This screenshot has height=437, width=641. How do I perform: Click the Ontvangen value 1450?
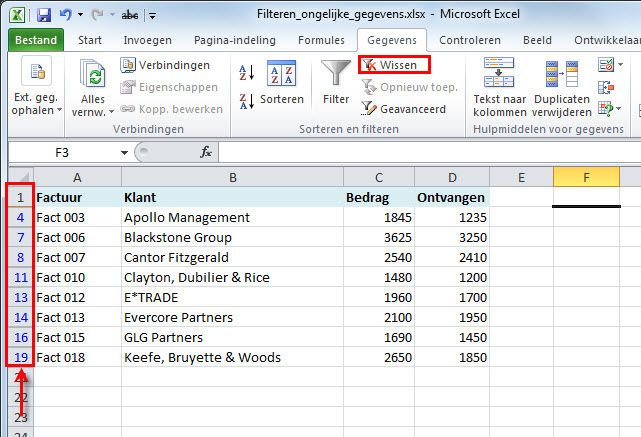pos(452,338)
